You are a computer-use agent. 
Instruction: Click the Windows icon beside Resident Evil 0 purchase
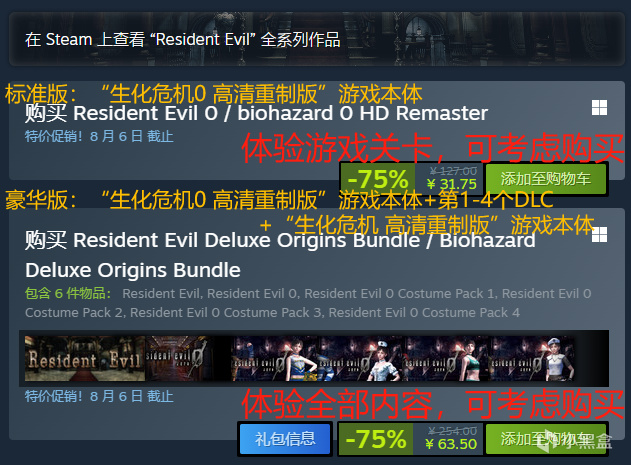[599, 107]
